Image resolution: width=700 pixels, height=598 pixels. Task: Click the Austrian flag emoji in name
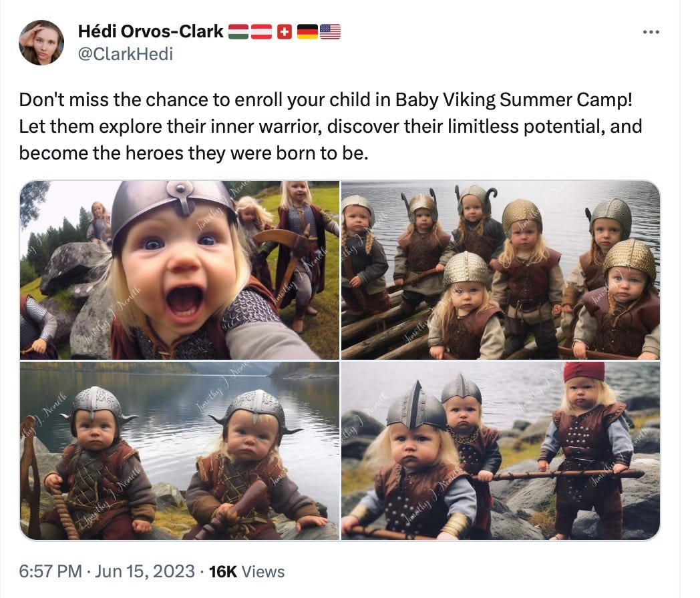pos(261,31)
